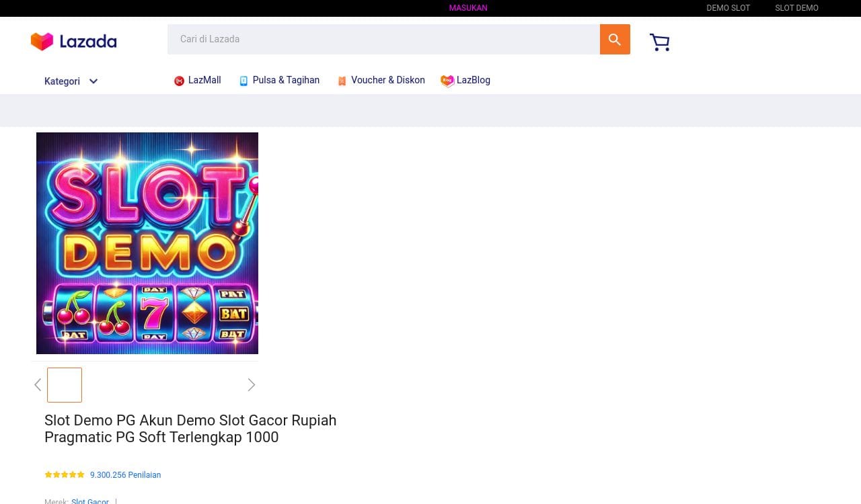Screen dimensions: 861x504
Task: Select SLOT DEMO in top bar
Action: tap(796, 8)
